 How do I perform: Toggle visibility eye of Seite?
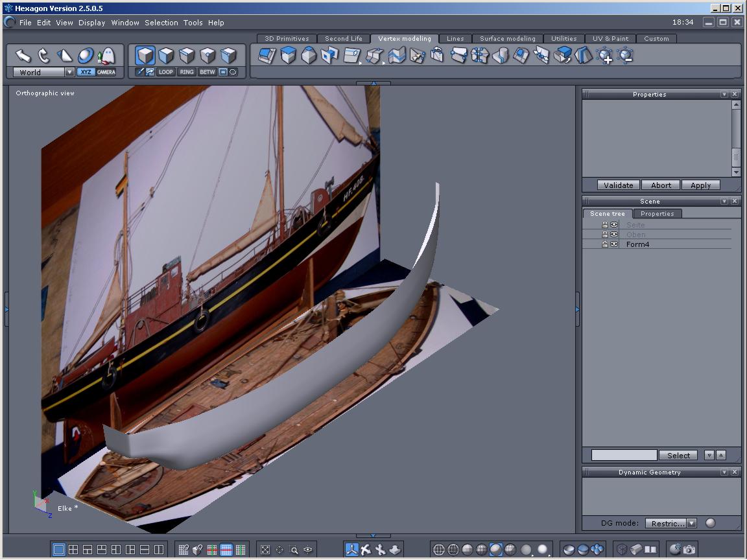pos(614,225)
